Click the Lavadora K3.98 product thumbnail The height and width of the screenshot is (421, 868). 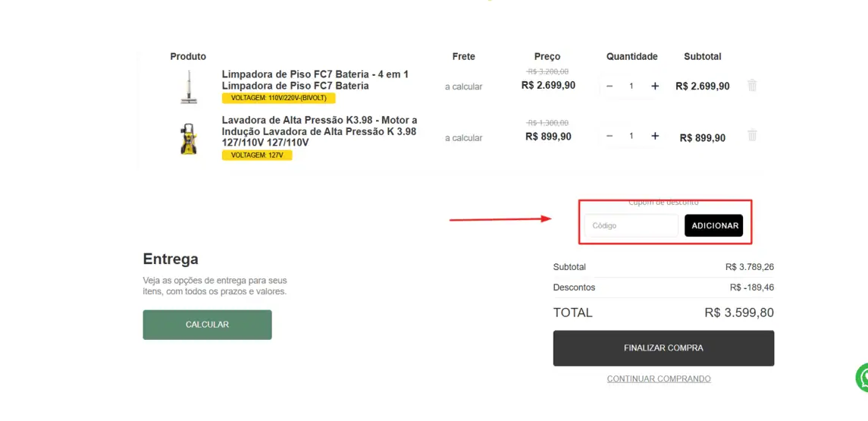pyautogui.click(x=189, y=139)
